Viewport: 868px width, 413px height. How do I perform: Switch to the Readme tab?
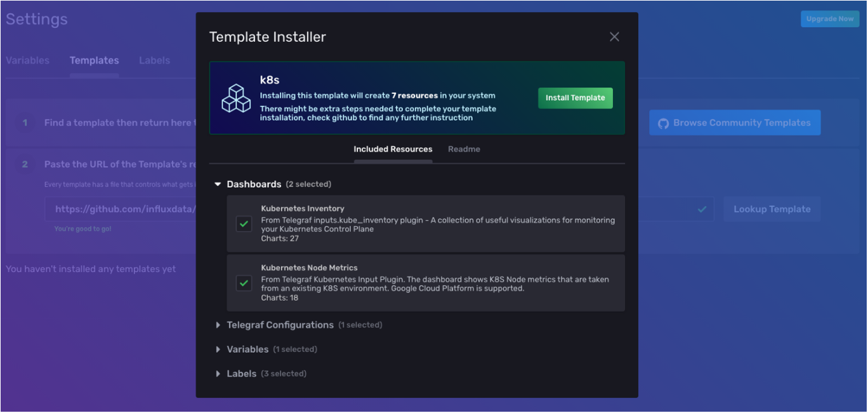pos(464,149)
